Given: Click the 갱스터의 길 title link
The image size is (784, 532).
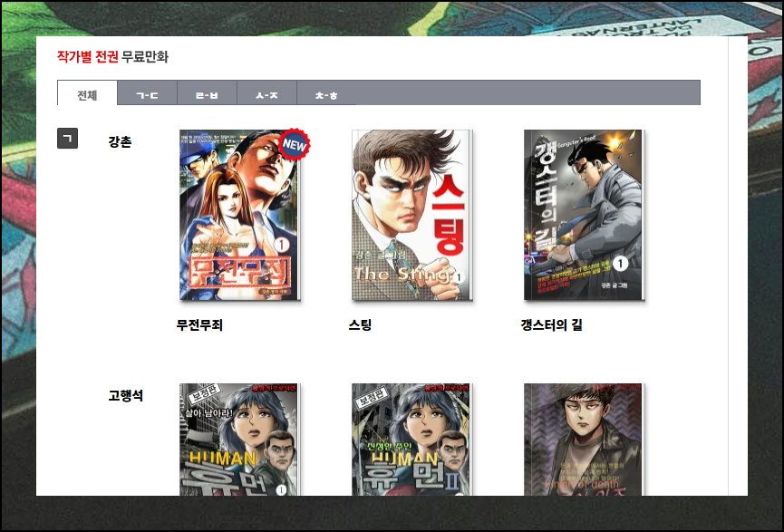Looking at the screenshot, I should point(551,325).
